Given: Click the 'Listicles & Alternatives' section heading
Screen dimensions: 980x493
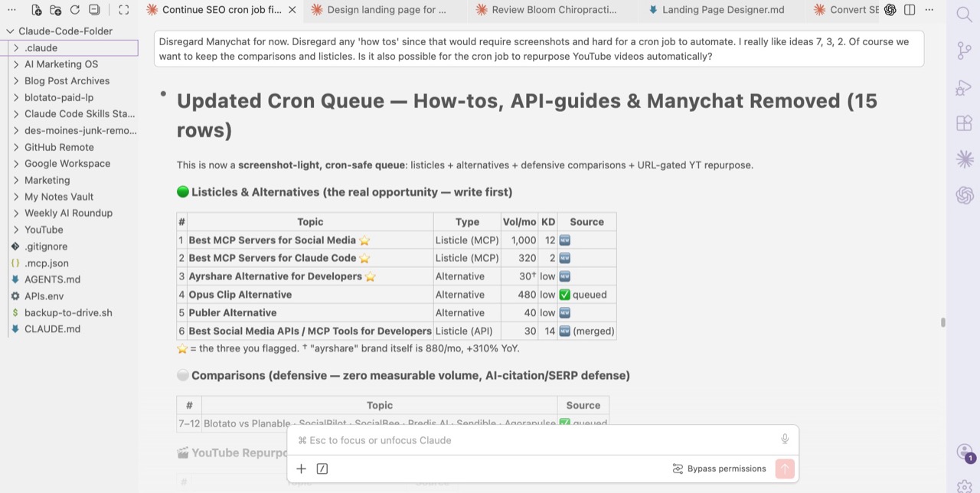Looking at the screenshot, I should pyautogui.click(x=345, y=192).
